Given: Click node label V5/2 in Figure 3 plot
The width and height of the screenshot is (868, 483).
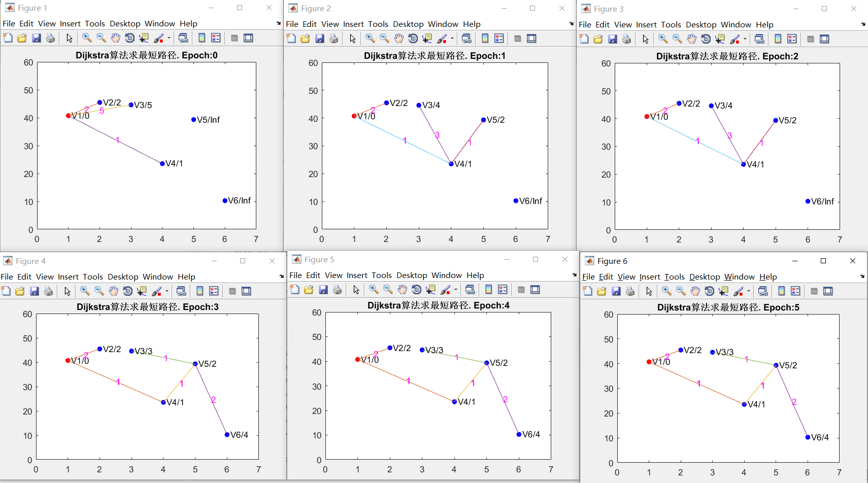Looking at the screenshot, I should 787,120.
